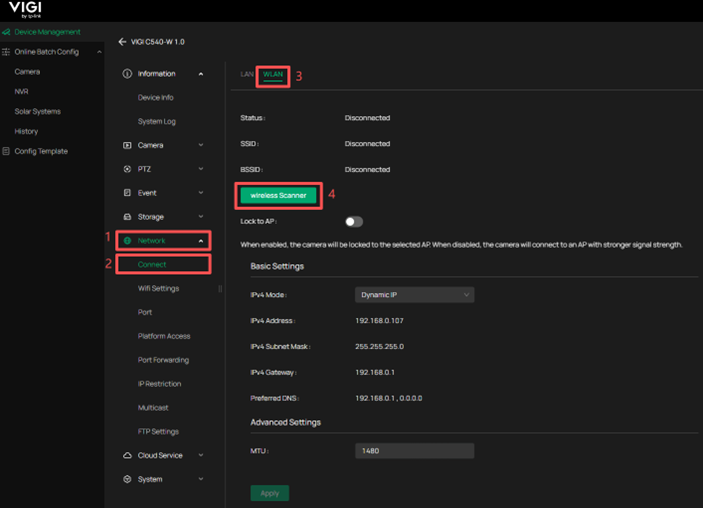This screenshot has height=508, width=703.
Task: Click the MTU input field
Action: 414,451
